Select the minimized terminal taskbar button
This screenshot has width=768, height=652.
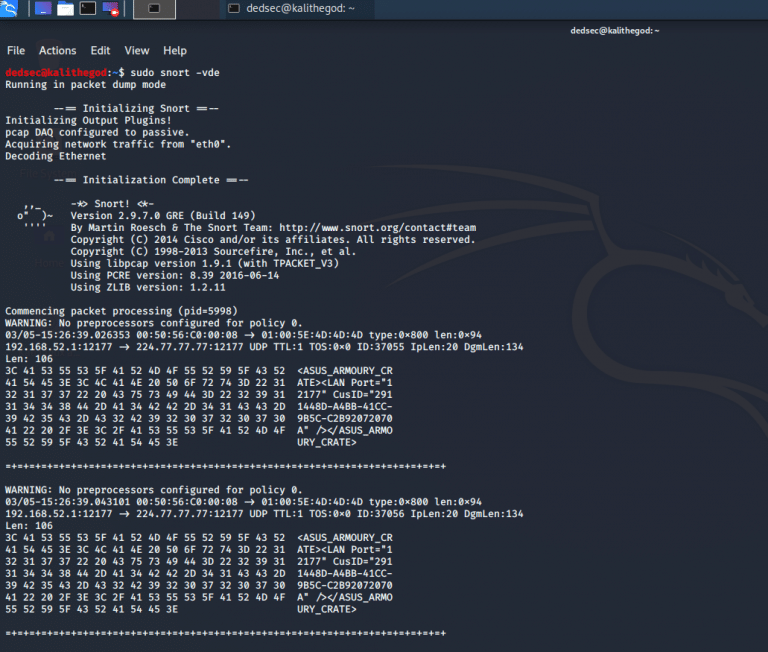click(154, 9)
